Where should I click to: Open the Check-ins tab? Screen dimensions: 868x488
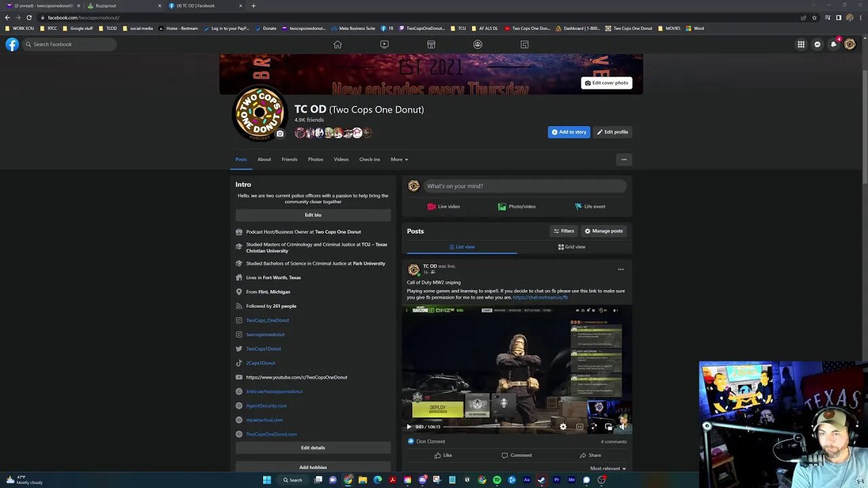pos(370,159)
